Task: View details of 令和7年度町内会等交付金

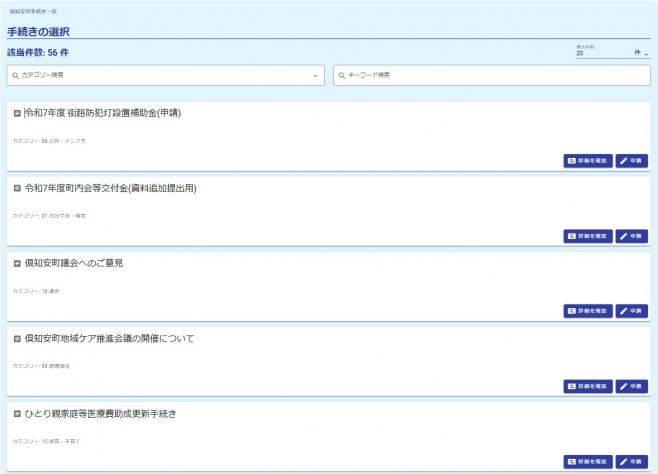Action: (x=588, y=236)
